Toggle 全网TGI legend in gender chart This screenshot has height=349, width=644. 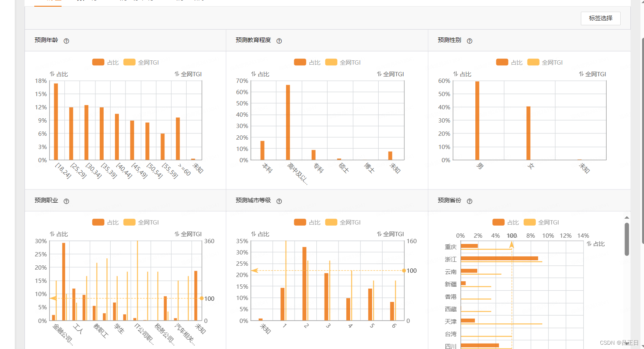(x=545, y=62)
